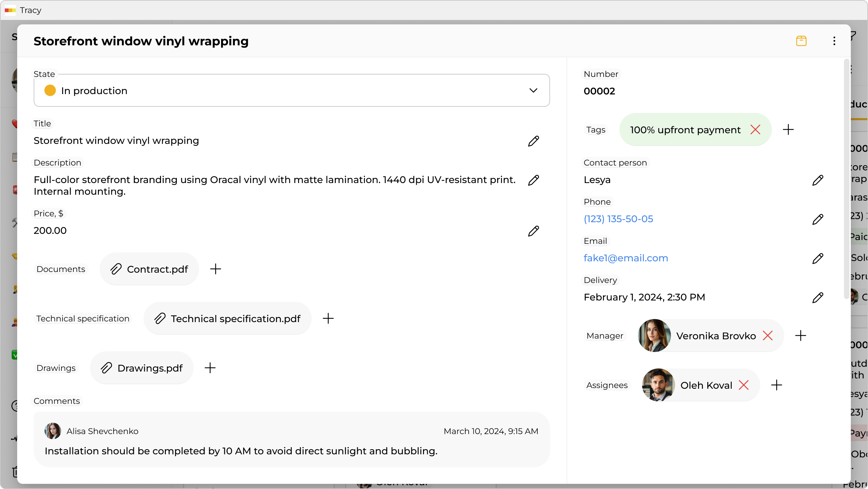This screenshot has height=489, width=868.
Task: Open the State dropdown
Action: (534, 90)
